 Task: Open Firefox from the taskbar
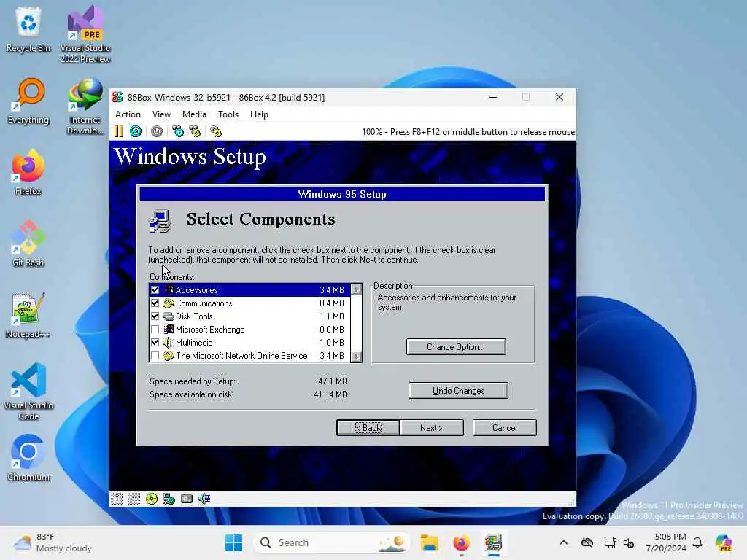click(461, 542)
